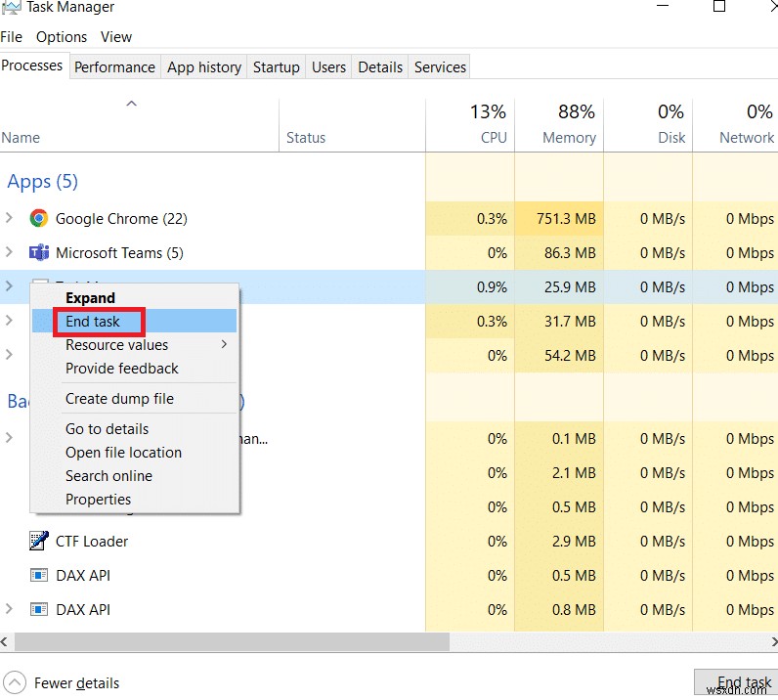Open the Options menu
Screen dimensions: 778x700
coord(62,37)
